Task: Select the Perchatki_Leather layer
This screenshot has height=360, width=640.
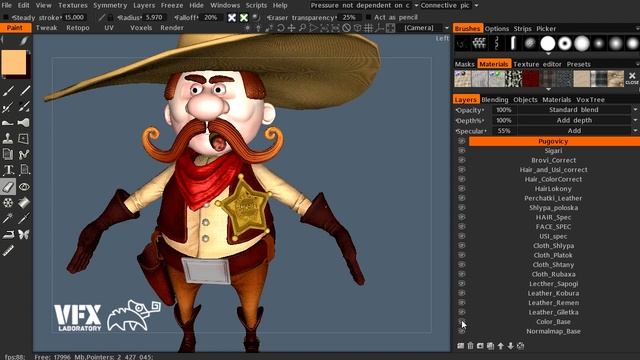Action: click(553, 198)
